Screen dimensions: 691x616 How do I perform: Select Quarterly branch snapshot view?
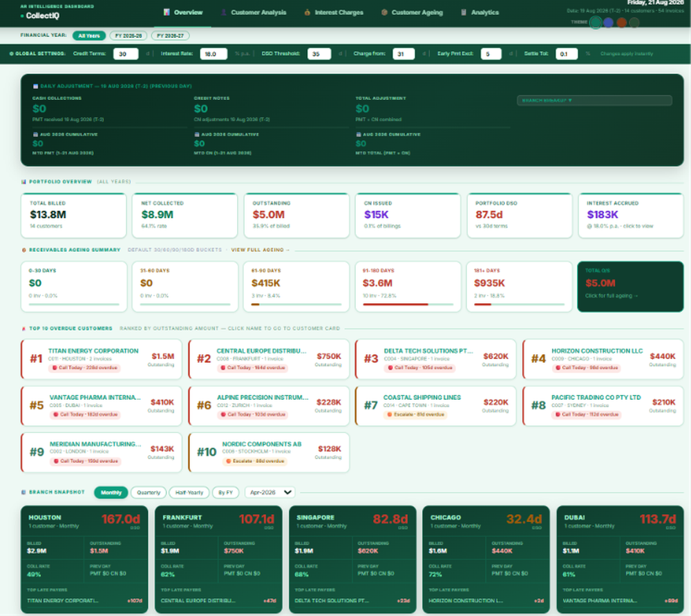pyautogui.click(x=149, y=492)
